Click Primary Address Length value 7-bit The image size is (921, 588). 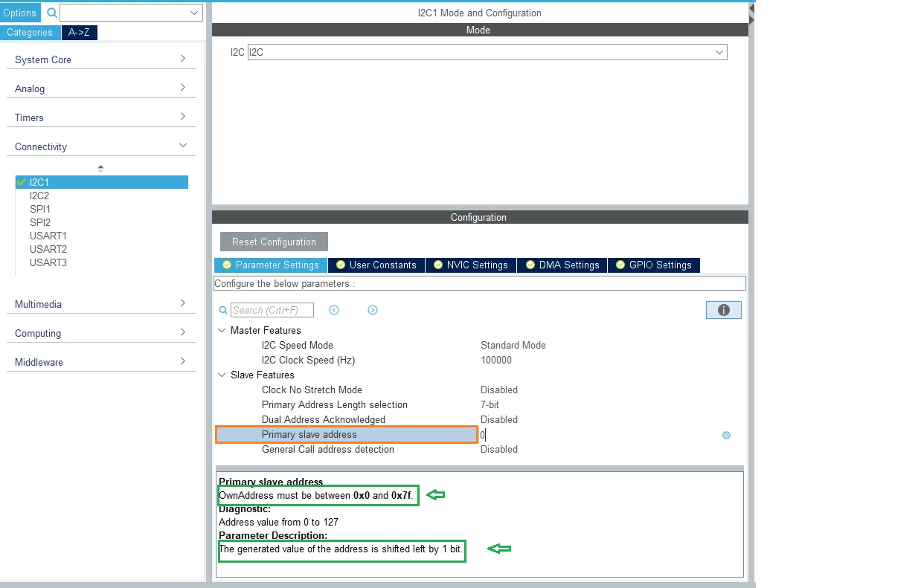click(490, 404)
